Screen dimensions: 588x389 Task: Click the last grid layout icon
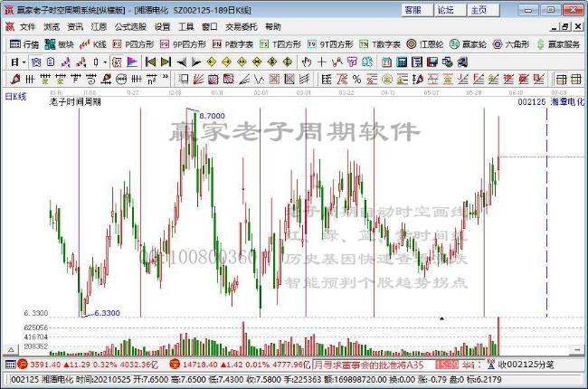tap(576, 79)
